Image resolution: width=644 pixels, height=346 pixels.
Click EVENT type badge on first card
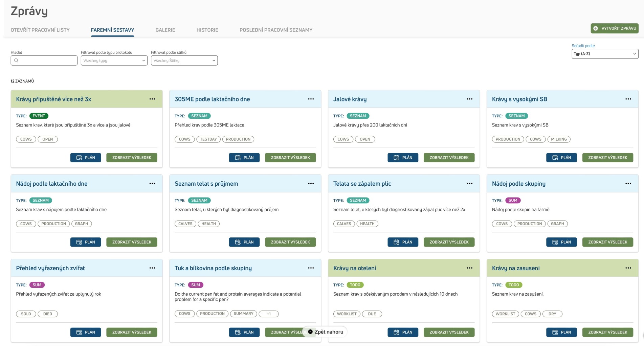(39, 116)
